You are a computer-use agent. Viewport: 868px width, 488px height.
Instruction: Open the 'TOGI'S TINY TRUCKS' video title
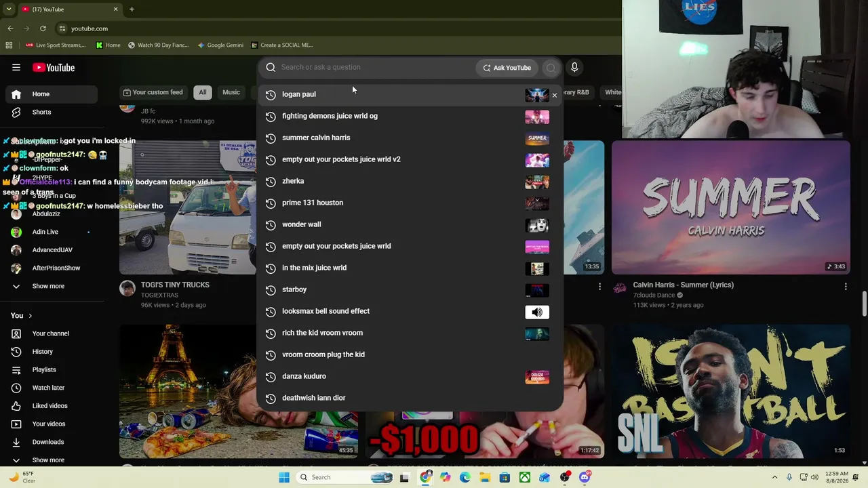[175, 285]
